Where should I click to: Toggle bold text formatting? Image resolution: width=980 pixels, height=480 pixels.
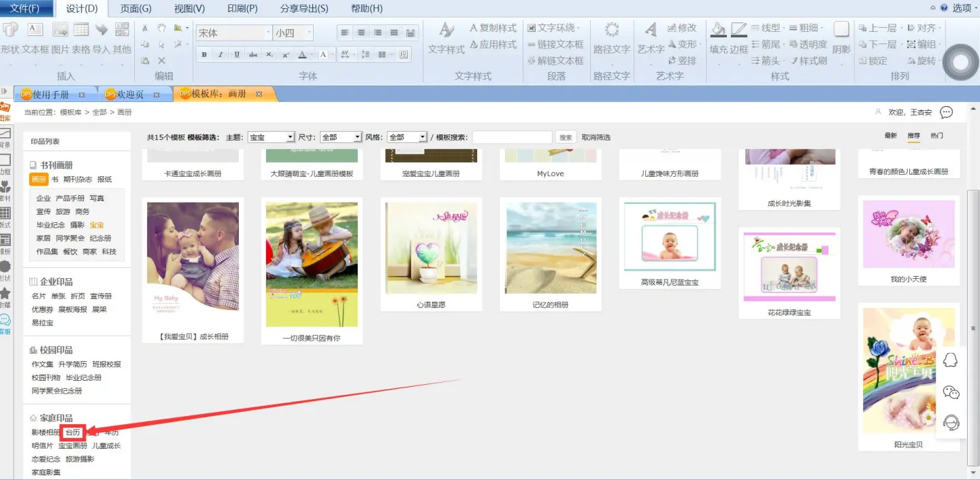(204, 54)
